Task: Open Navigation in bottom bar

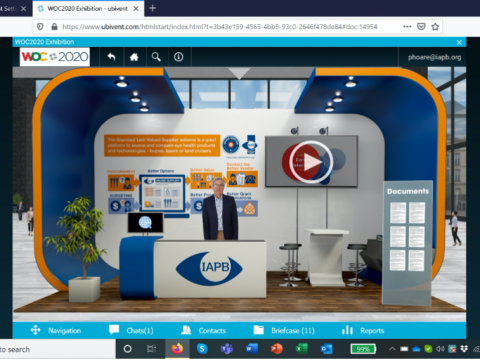Action: 56,330
